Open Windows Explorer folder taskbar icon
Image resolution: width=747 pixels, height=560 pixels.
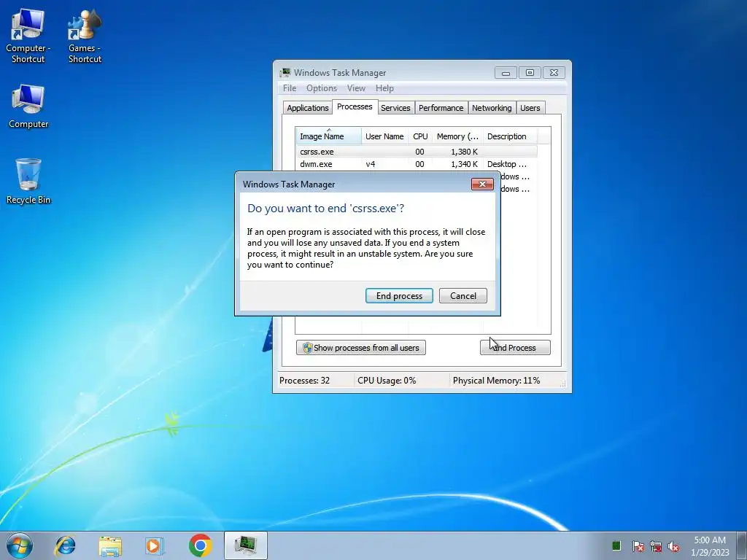(x=110, y=546)
